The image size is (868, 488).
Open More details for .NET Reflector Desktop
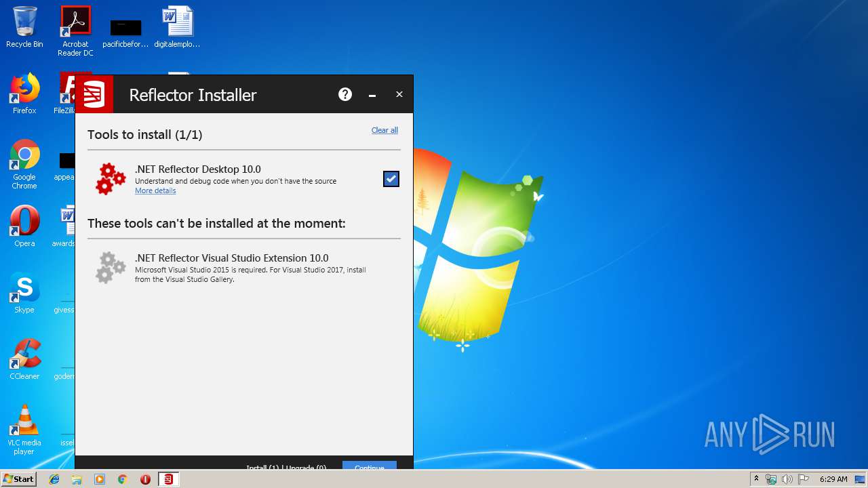(155, 191)
